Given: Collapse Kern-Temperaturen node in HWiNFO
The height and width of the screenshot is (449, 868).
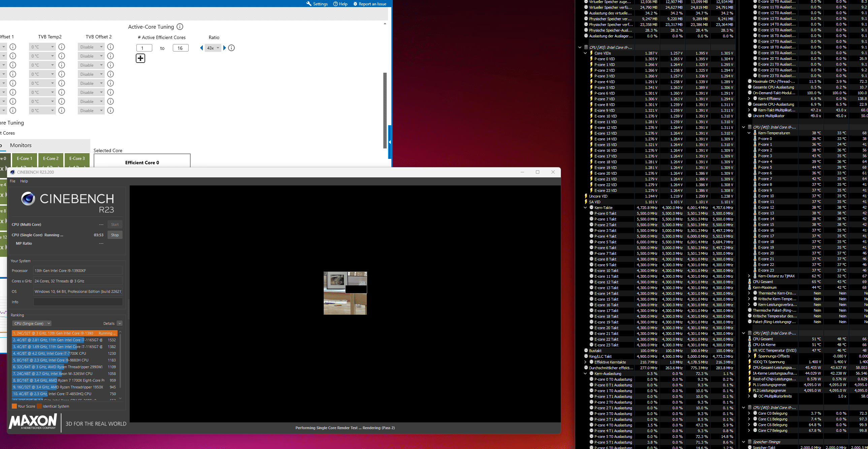Looking at the screenshot, I should click(749, 133).
